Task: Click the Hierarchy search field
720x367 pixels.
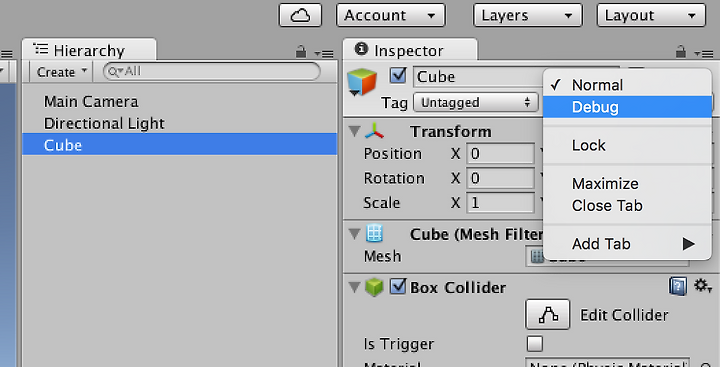Action: (212, 72)
